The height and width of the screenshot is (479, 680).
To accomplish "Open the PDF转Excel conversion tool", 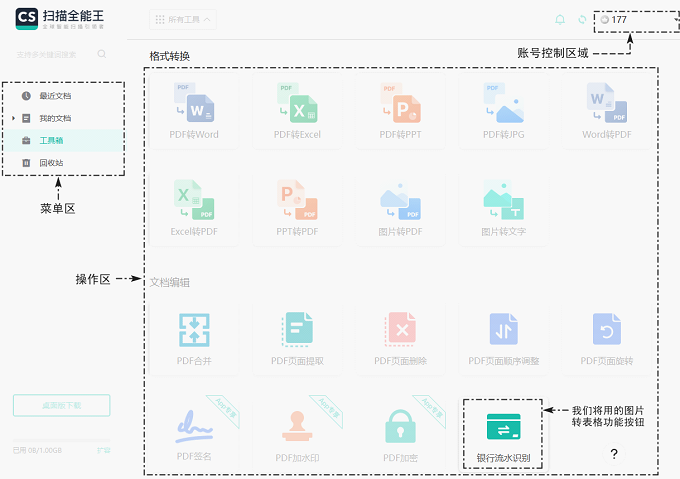I will click(297, 111).
